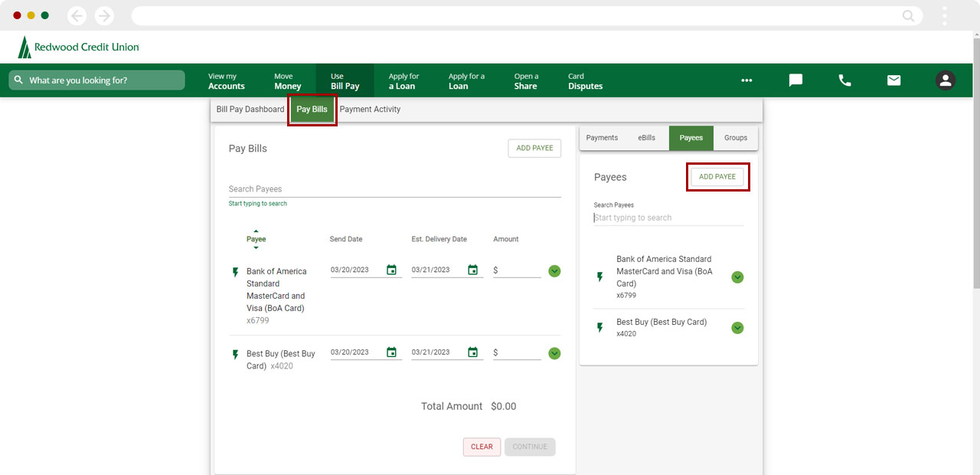Click the browser back arrow
This screenshot has height=475, width=980.
[x=77, y=15]
